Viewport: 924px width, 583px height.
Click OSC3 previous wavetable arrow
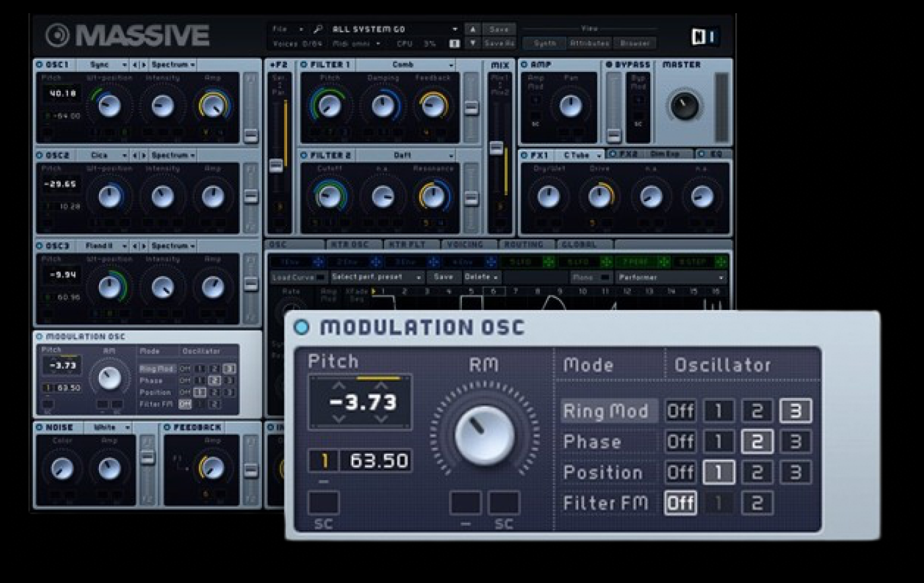135,246
